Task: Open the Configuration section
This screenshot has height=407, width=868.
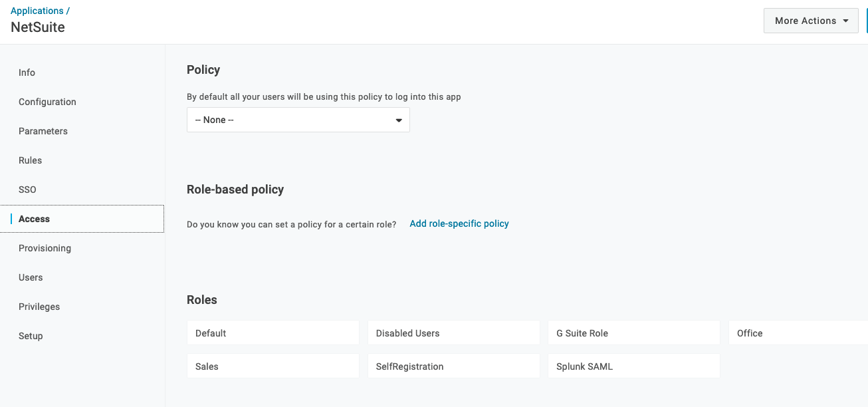Action: (47, 102)
